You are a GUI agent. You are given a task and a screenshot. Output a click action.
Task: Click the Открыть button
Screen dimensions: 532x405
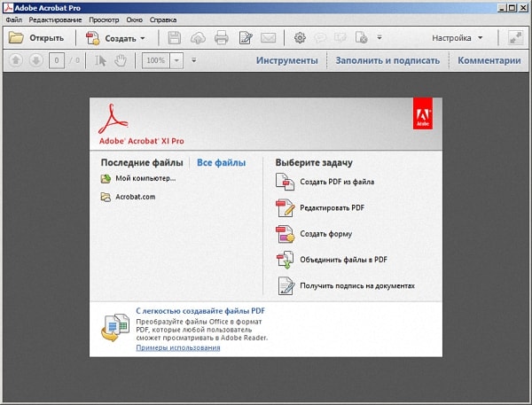coord(36,38)
